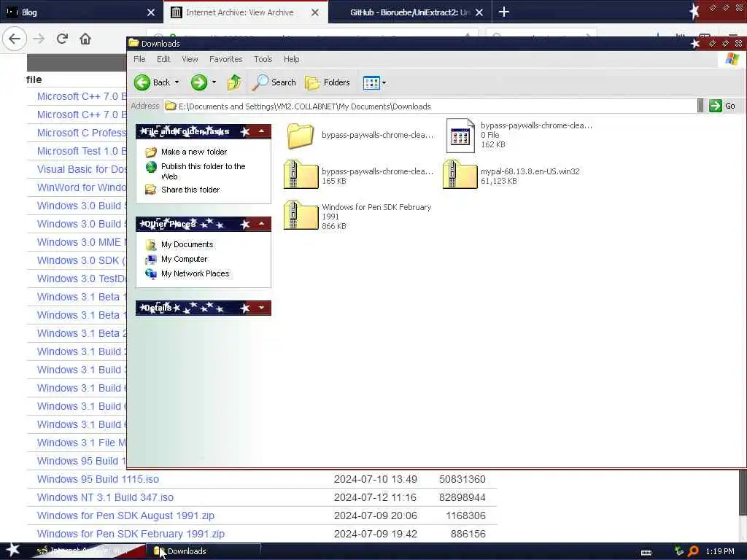Open the File menu in Downloads window
Image resolution: width=747 pixels, height=560 pixels.
[139, 59]
